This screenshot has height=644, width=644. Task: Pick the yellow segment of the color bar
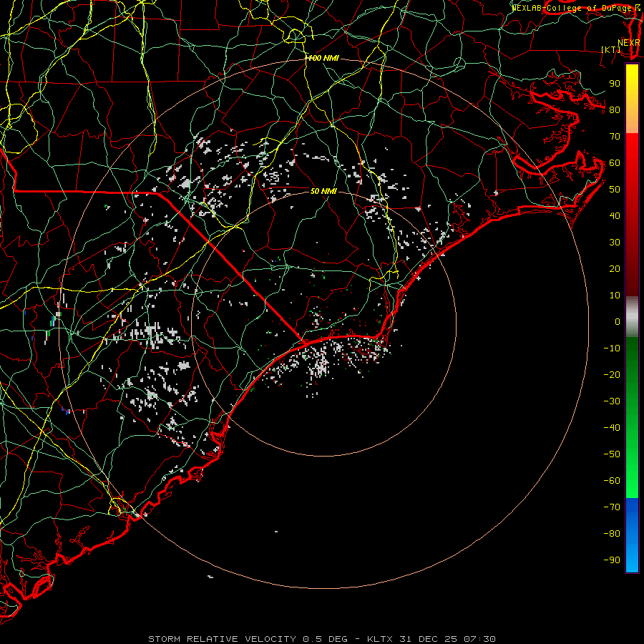632,99
